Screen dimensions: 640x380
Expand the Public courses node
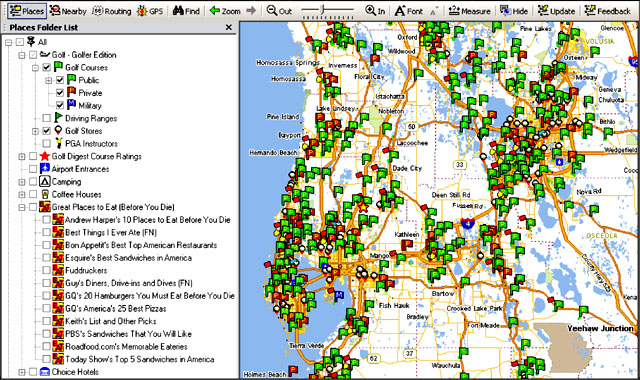pyautogui.click(x=49, y=80)
